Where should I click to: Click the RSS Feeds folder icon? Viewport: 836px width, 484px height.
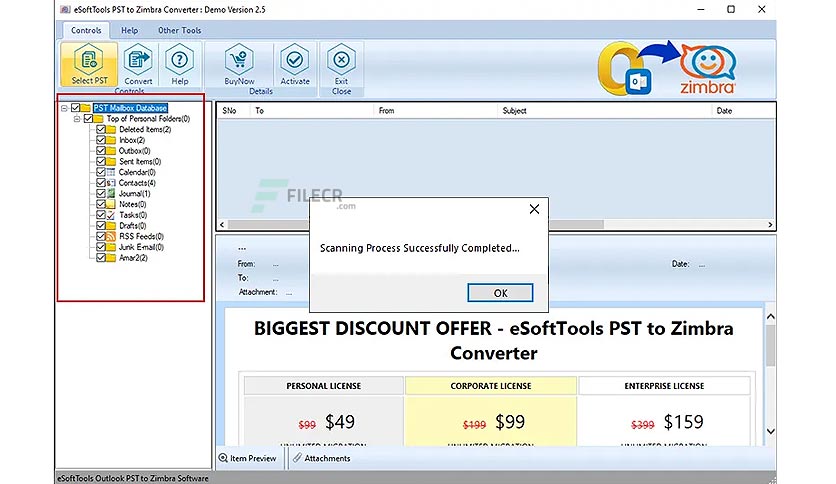tap(111, 236)
